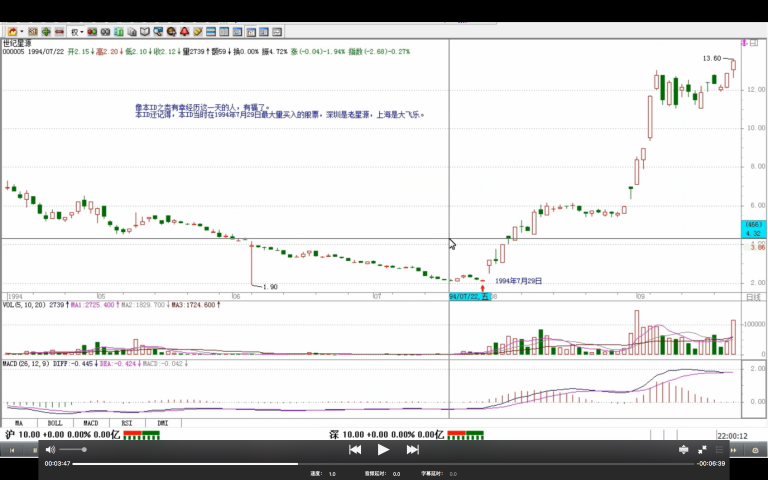Skip forward with the fast-forward button
The image size is (768, 480).
tap(412, 450)
